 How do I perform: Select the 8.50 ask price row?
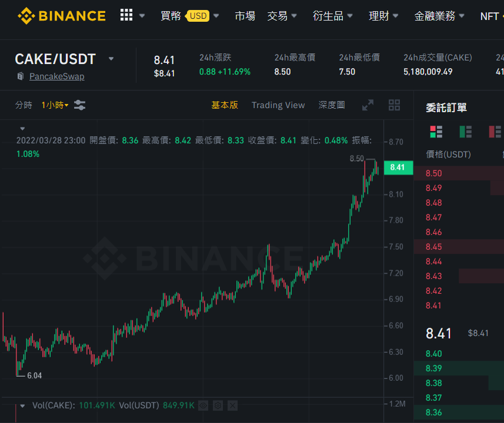tap(459, 173)
